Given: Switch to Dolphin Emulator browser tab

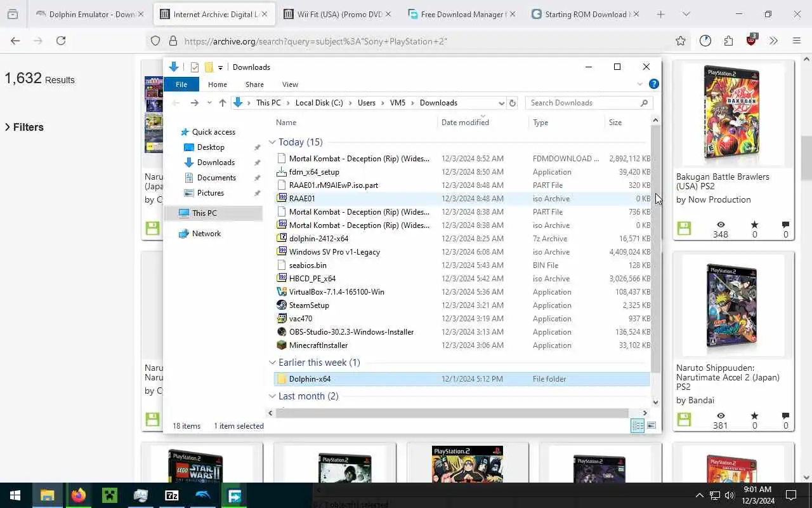Looking at the screenshot, I should click(89, 14).
